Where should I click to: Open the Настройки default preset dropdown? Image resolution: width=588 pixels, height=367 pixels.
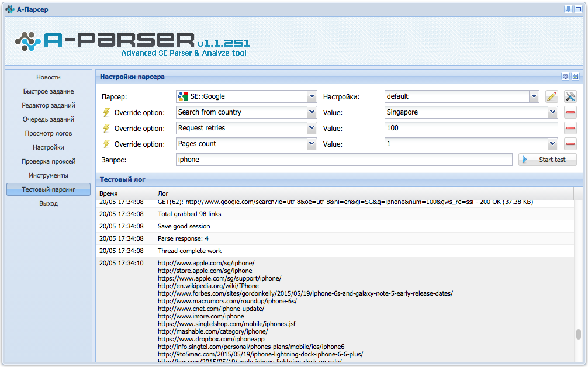(x=534, y=96)
